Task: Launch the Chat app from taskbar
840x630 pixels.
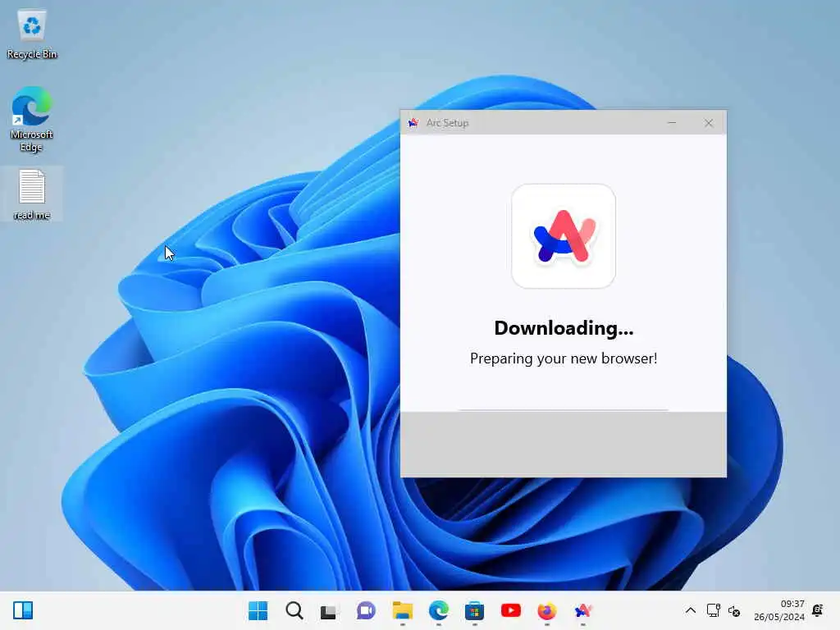Action: pyautogui.click(x=366, y=610)
